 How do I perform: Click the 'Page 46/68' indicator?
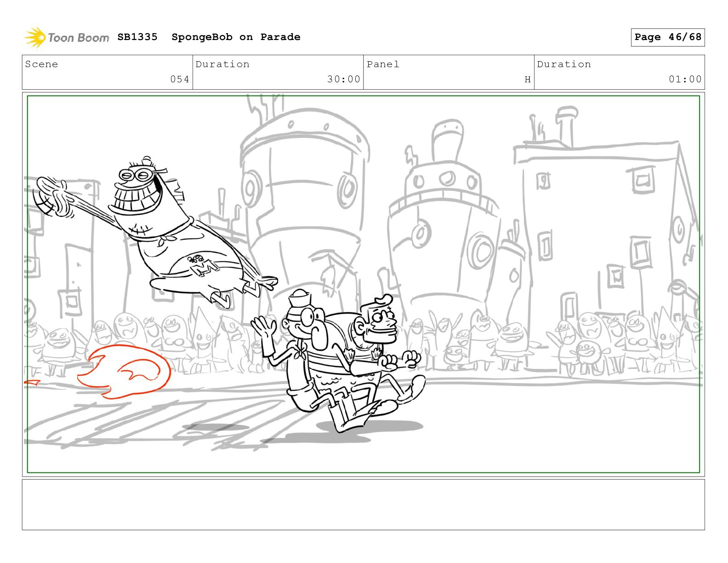(x=668, y=37)
